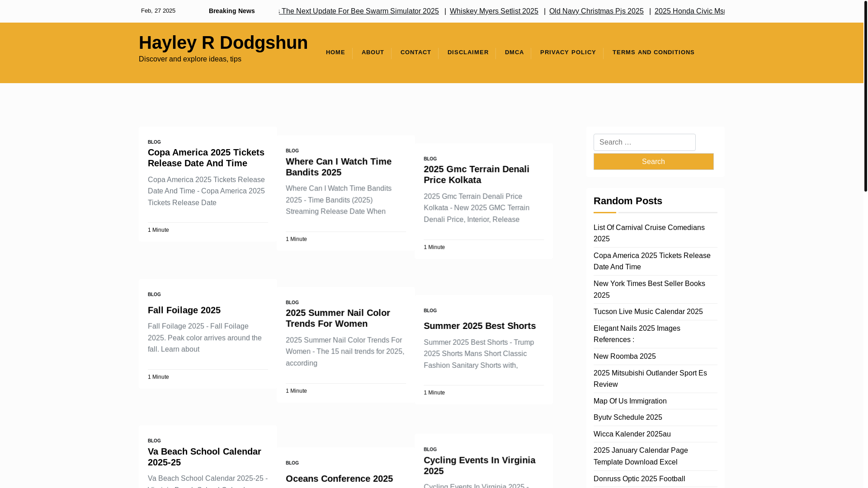Viewport: 868px width, 488px height.
Task: Go to the Contact page
Action: [415, 52]
